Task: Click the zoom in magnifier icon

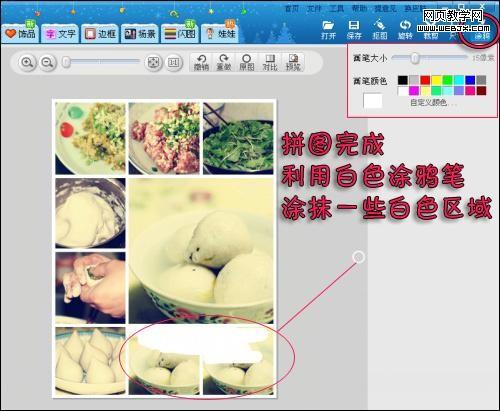Action: coord(27,62)
